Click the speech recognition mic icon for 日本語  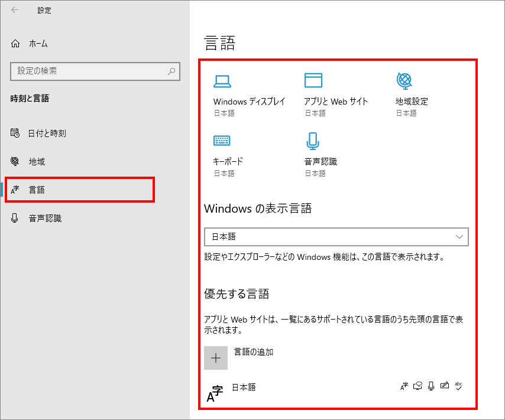pos(431,386)
